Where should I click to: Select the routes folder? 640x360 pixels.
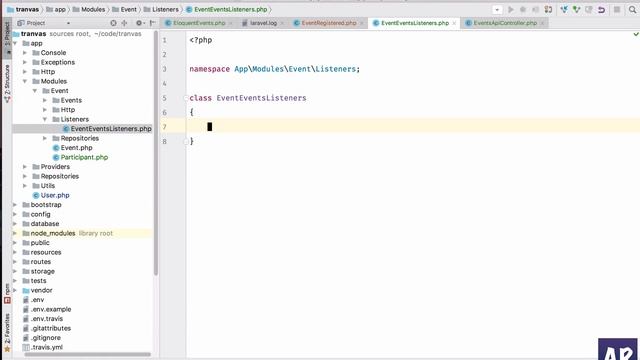tap(37, 262)
